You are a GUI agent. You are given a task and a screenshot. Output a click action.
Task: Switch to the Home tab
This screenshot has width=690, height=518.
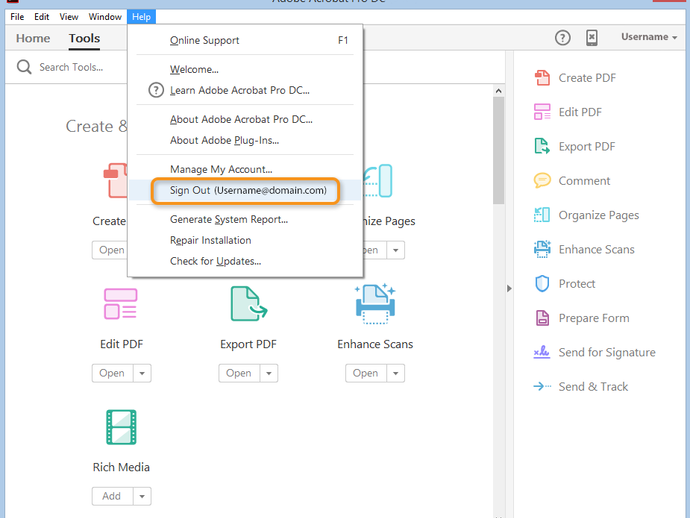(x=33, y=38)
